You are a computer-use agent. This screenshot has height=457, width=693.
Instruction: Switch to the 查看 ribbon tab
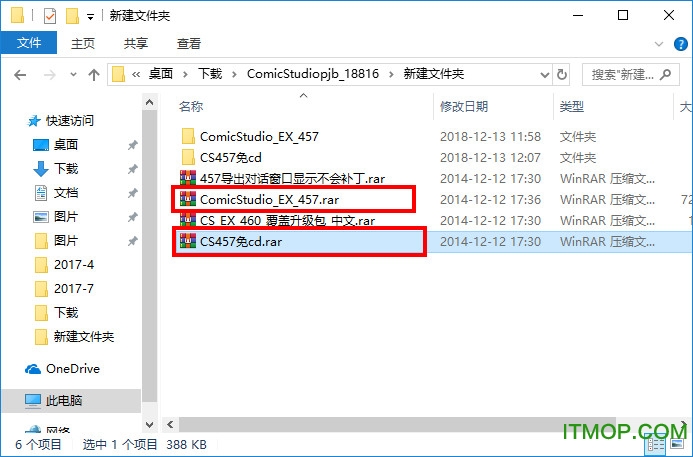[x=189, y=43]
